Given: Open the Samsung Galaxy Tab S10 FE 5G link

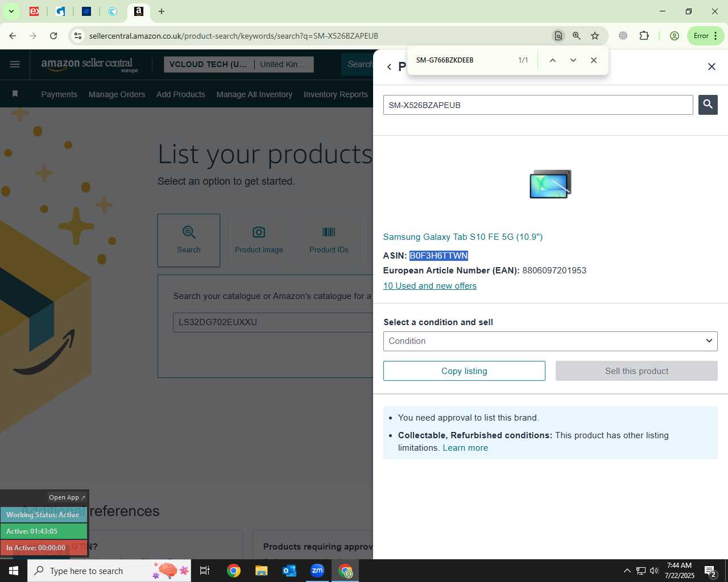Looking at the screenshot, I should tap(463, 237).
